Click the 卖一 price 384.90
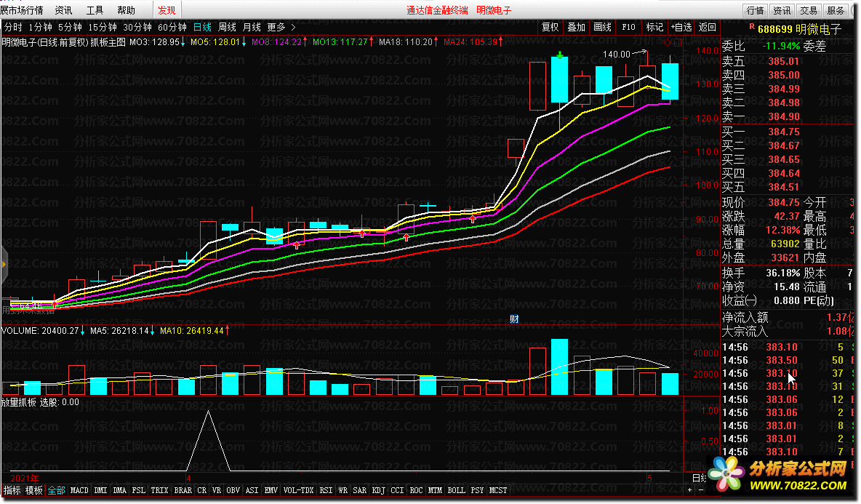861x504 pixels. point(784,116)
